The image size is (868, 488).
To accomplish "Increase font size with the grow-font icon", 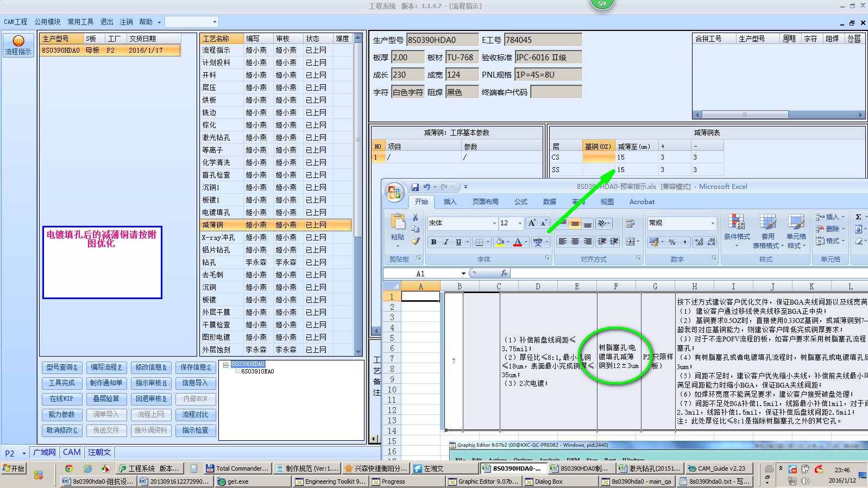I will 532,223.
